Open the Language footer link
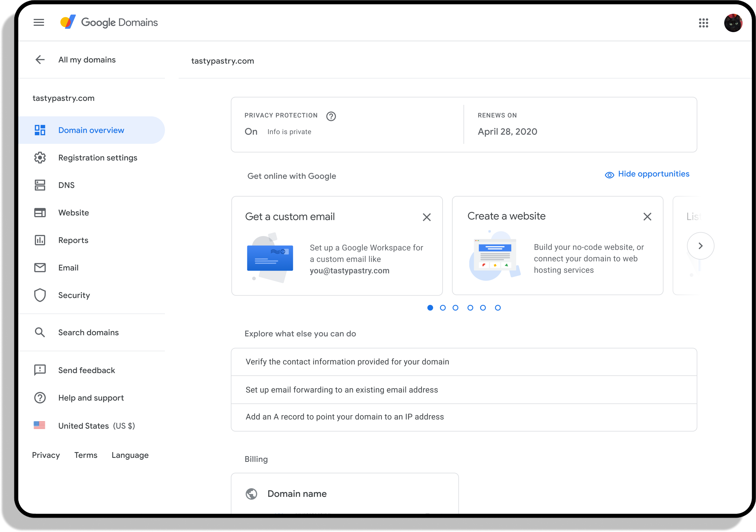This screenshot has height=532, width=756. pos(130,455)
